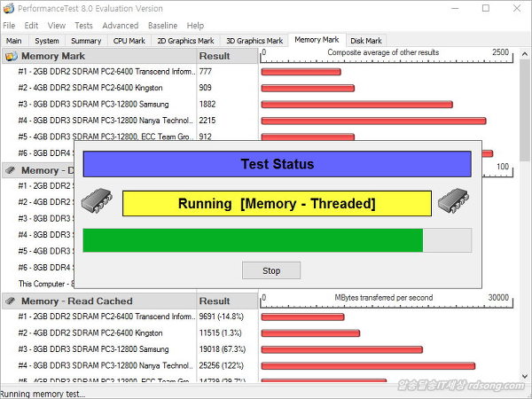Click the result 25256 (122%)
The image size is (532, 399).
(x=221, y=365)
